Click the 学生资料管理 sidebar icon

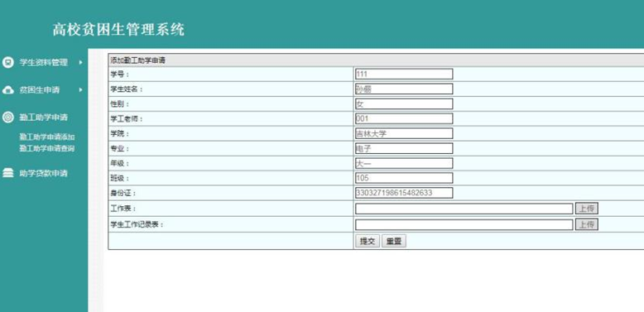[7, 62]
